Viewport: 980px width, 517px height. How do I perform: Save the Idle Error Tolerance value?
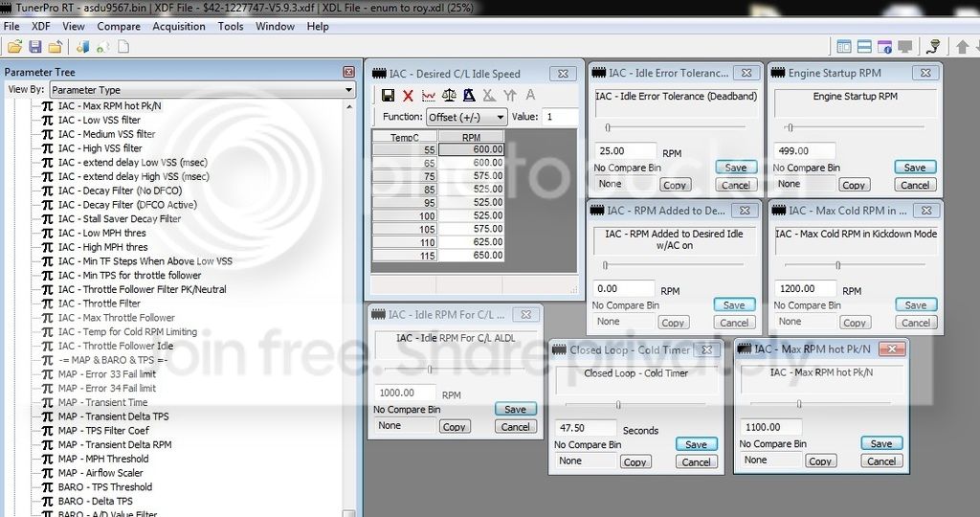coord(736,168)
